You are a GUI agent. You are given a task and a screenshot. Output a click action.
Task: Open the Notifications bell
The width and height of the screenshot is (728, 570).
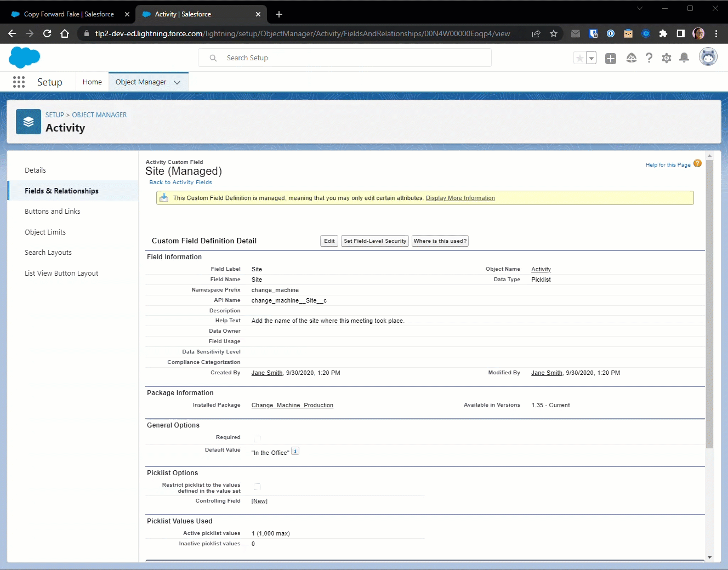[x=684, y=58]
